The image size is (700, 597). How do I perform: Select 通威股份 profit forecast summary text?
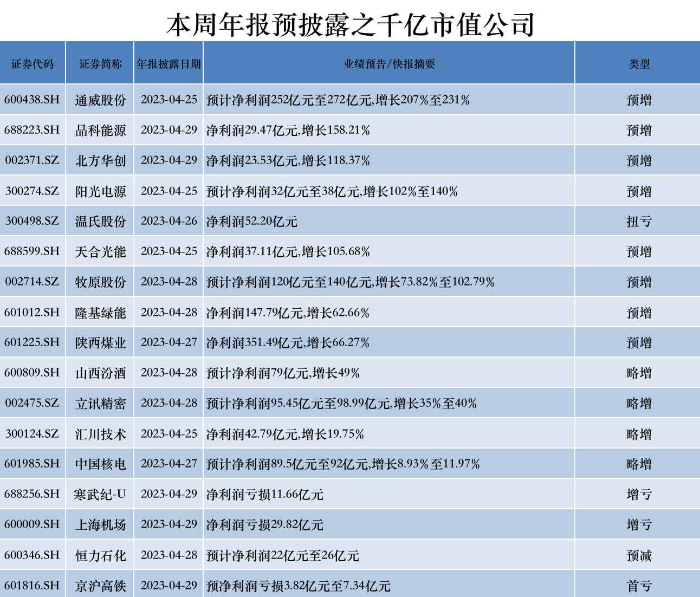pyautogui.click(x=338, y=100)
